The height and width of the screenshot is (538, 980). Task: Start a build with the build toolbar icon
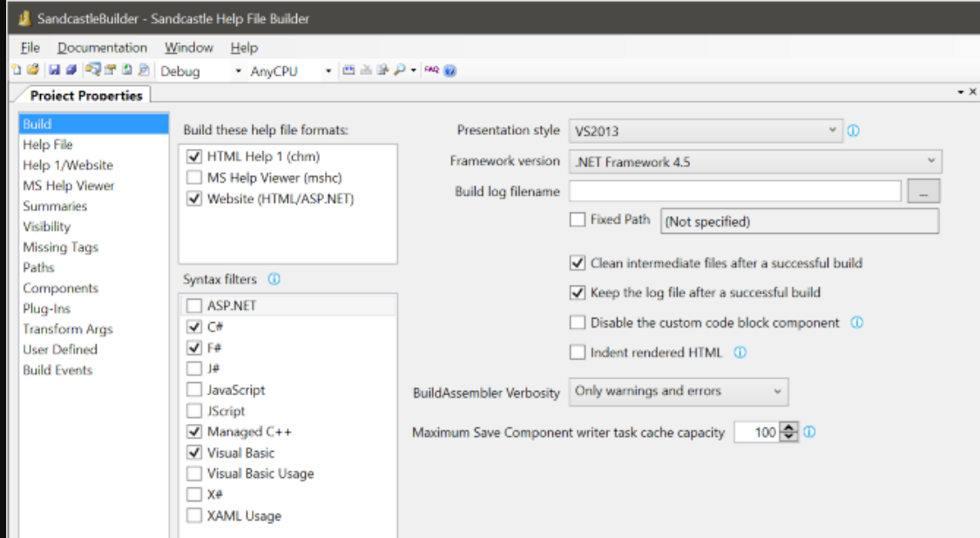[x=348, y=69]
